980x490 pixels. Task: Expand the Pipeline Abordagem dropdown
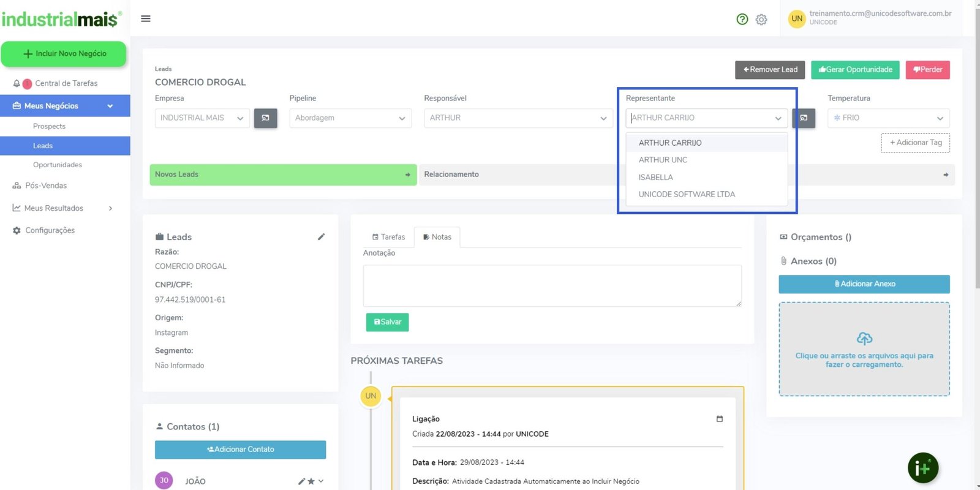pos(350,118)
